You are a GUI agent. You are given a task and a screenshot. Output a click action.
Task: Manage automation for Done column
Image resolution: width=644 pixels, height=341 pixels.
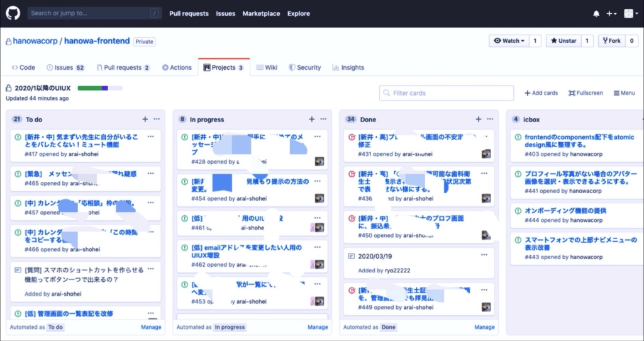pos(484,327)
